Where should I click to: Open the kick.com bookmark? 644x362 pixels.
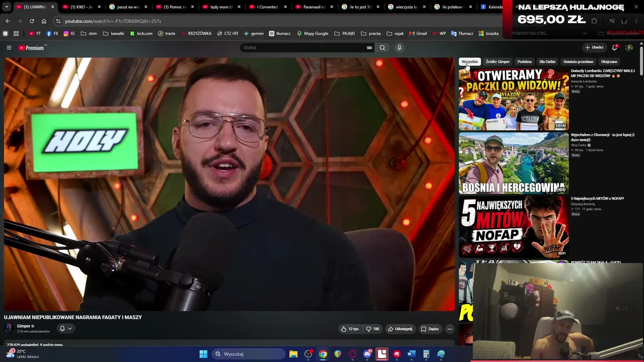141,34
